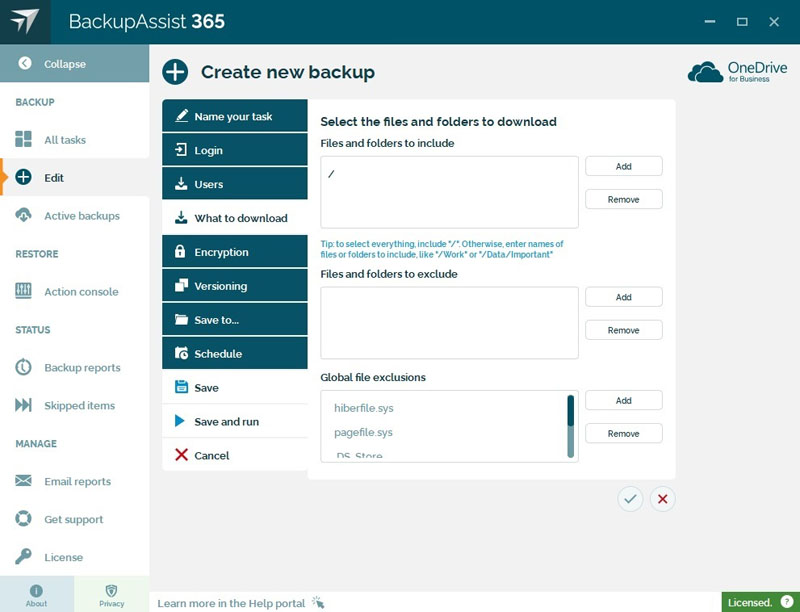Click the BackupAssist paper plane logo
The image size is (800, 612).
[25, 21]
